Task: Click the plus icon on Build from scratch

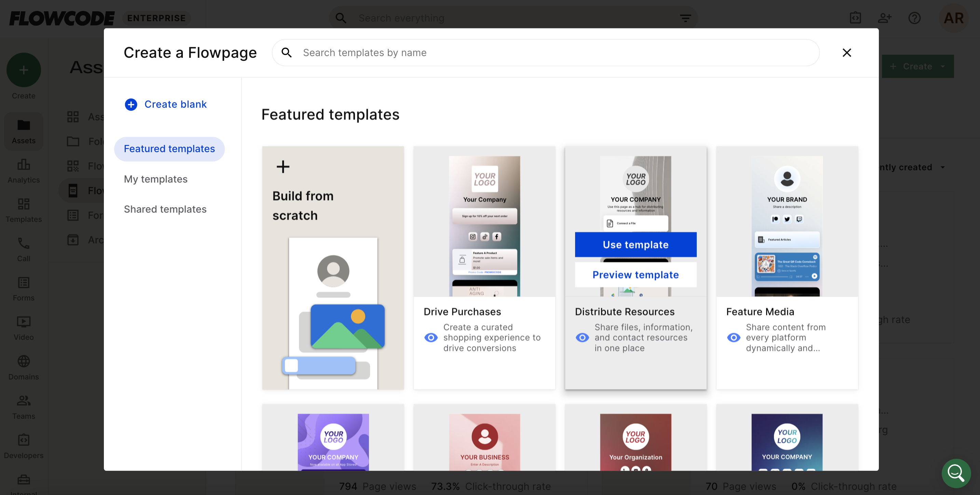Action: coord(283,166)
